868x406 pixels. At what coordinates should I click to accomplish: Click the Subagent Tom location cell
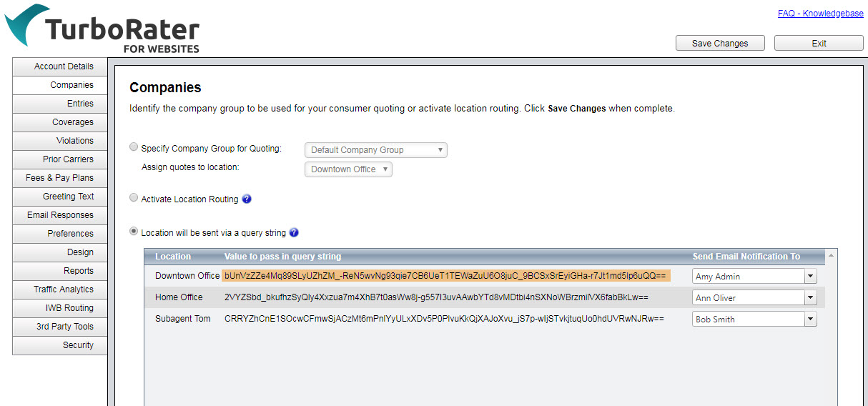coord(183,319)
